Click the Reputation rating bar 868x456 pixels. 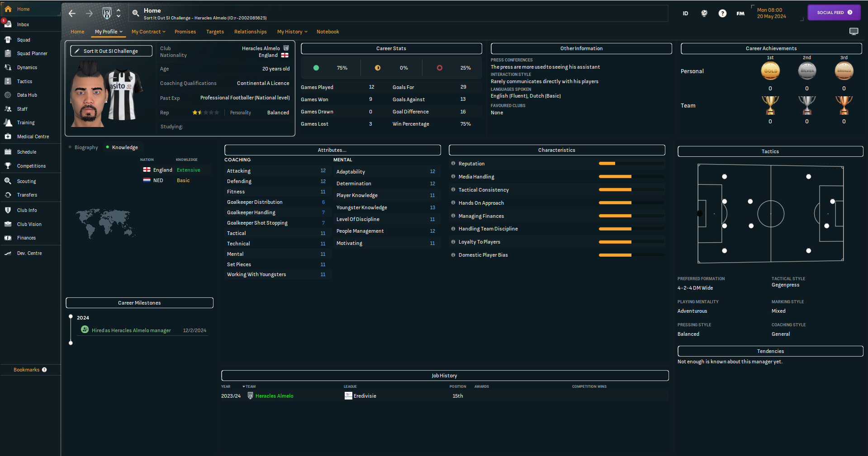pos(631,164)
